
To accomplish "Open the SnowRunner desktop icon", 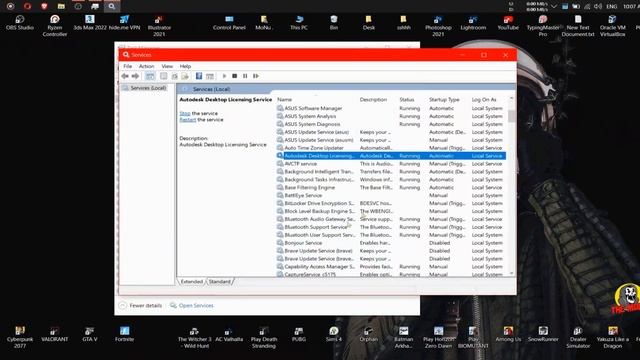I will (543, 334).
